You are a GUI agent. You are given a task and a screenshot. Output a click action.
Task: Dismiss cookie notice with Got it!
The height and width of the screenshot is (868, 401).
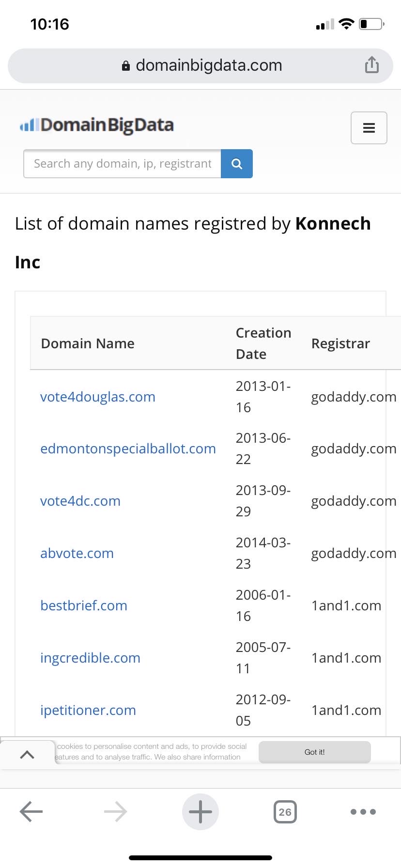click(x=315, y=752)
